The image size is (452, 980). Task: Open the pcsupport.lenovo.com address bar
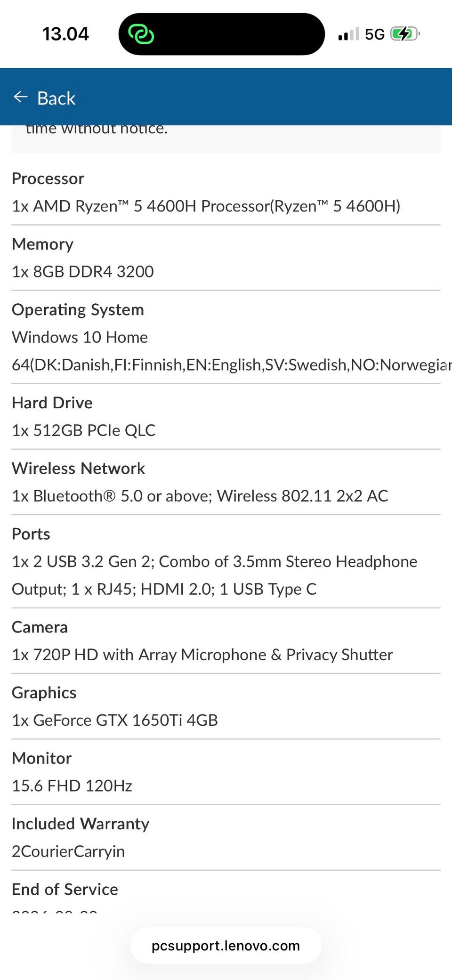(x=226, y=946)
